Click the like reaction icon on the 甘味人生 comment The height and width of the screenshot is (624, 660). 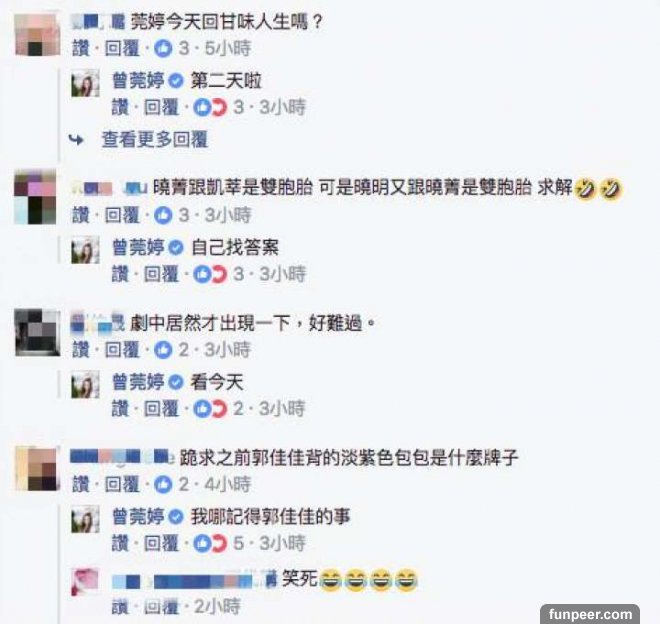click(163, 48)
